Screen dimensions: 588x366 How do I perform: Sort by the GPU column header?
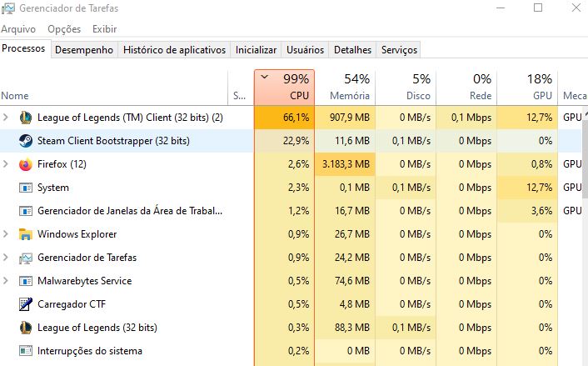tap(527, 88)
